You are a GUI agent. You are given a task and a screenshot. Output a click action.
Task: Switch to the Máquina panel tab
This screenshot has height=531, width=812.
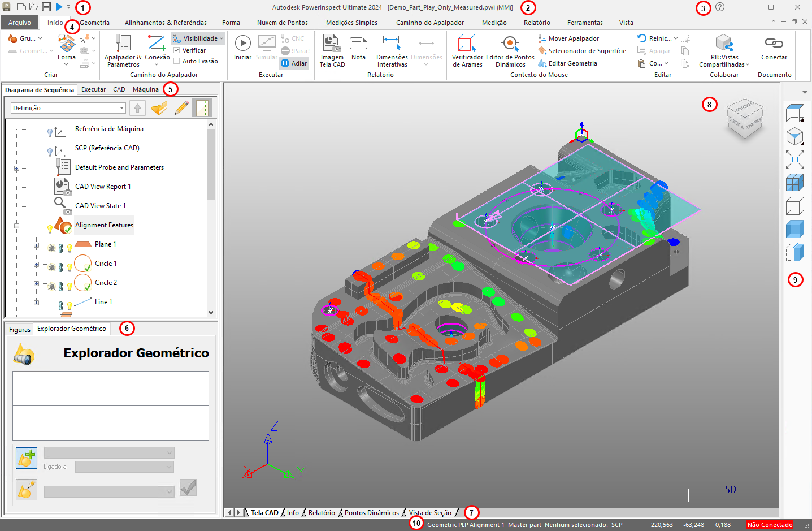pyautogui.click(x=146, y=89)
